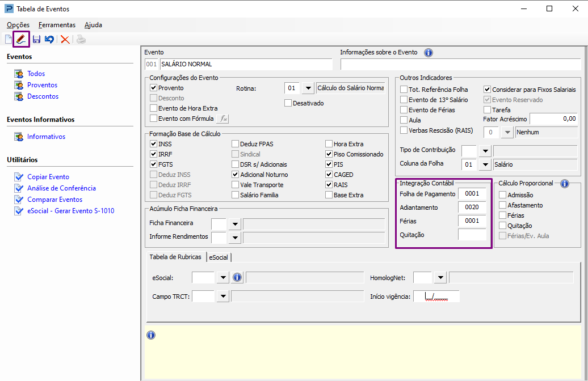Click the Print toolbar icon
Image resolution: width=588 pixels, height=381 pixels.
point(81,39)
